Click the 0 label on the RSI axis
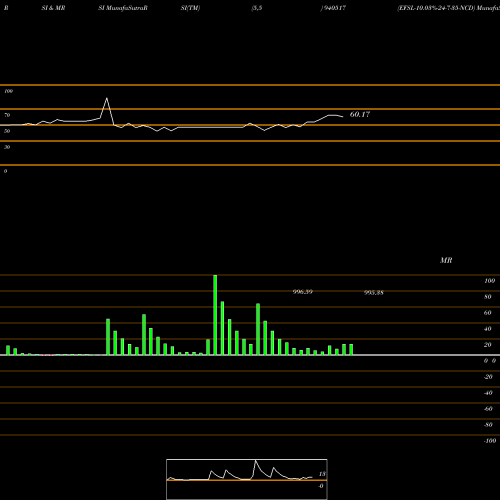 tap(5, 171)
